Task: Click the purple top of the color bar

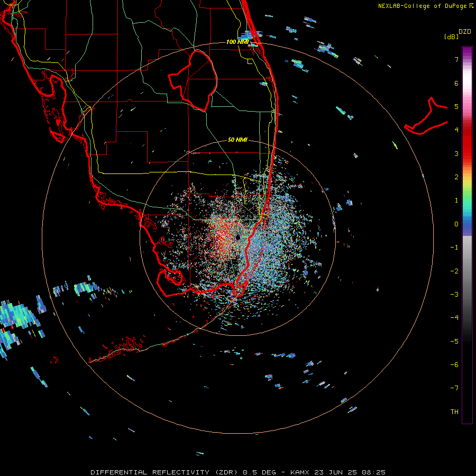Action: [x=467, y=52]
